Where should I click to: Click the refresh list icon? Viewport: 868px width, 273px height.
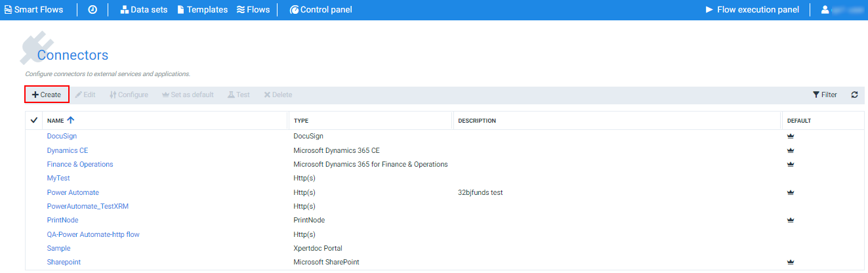[854, 94]
